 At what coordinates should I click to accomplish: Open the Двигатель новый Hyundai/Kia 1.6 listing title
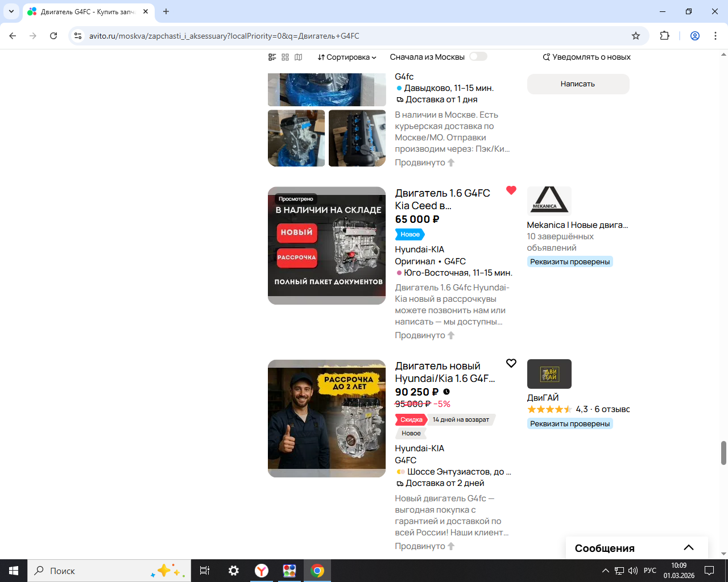point(445,372)
